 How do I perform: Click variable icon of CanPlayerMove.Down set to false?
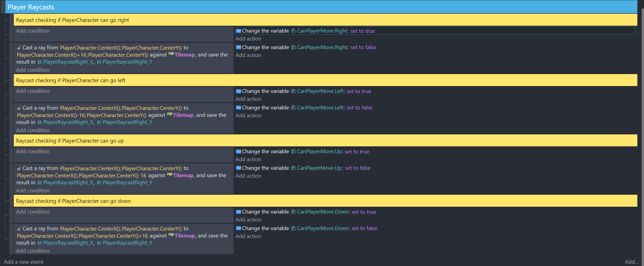point(238,228)
